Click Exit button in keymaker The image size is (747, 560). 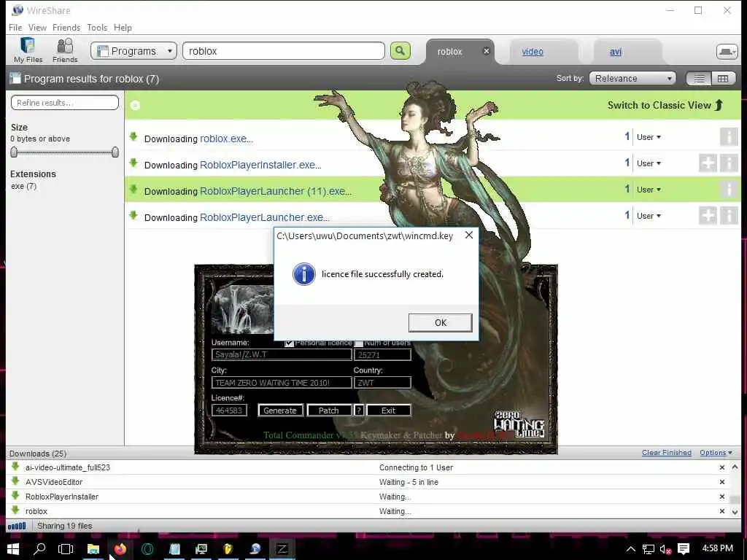tap(388, 410)
